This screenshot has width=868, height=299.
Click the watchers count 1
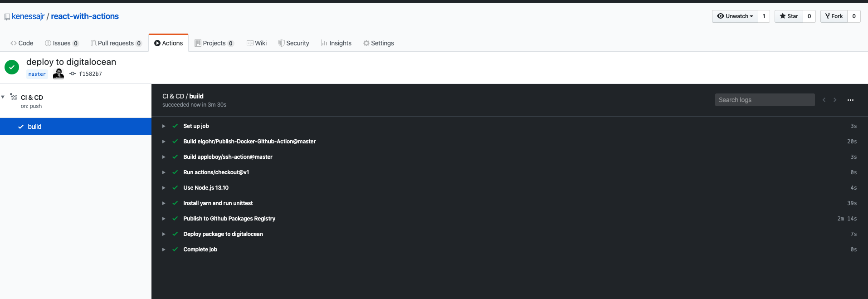click(x=764, y=16)
